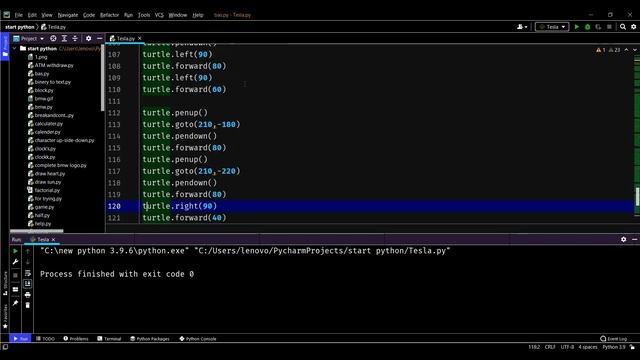The image size is (640, 360).
Task: Open the Refactor menu
Action: [109, 15]
